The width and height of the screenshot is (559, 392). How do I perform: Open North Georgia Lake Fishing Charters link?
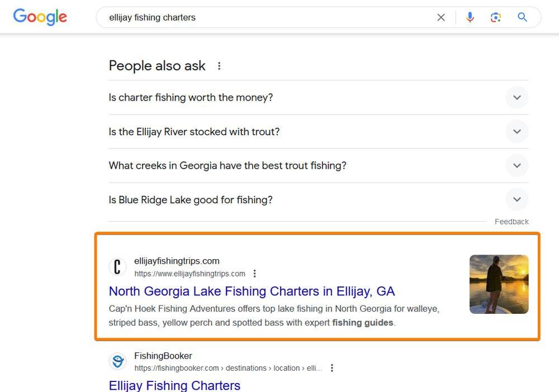click(252, 291)
